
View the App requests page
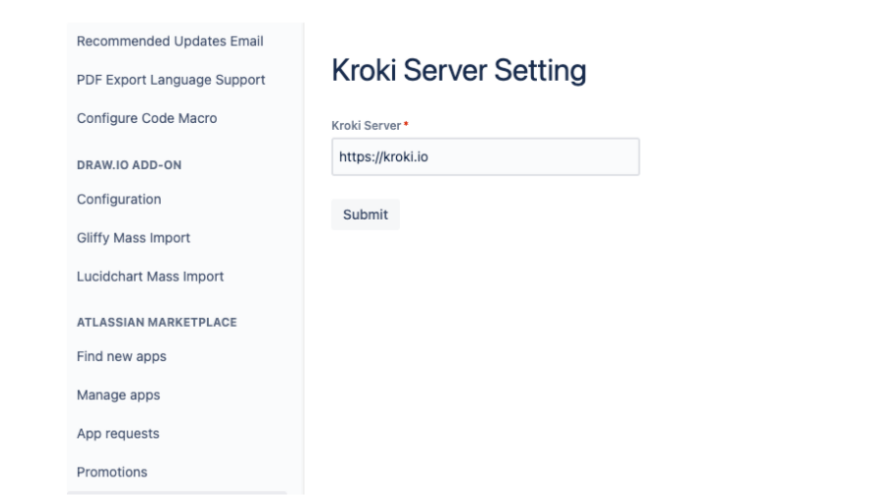[118, 434]
